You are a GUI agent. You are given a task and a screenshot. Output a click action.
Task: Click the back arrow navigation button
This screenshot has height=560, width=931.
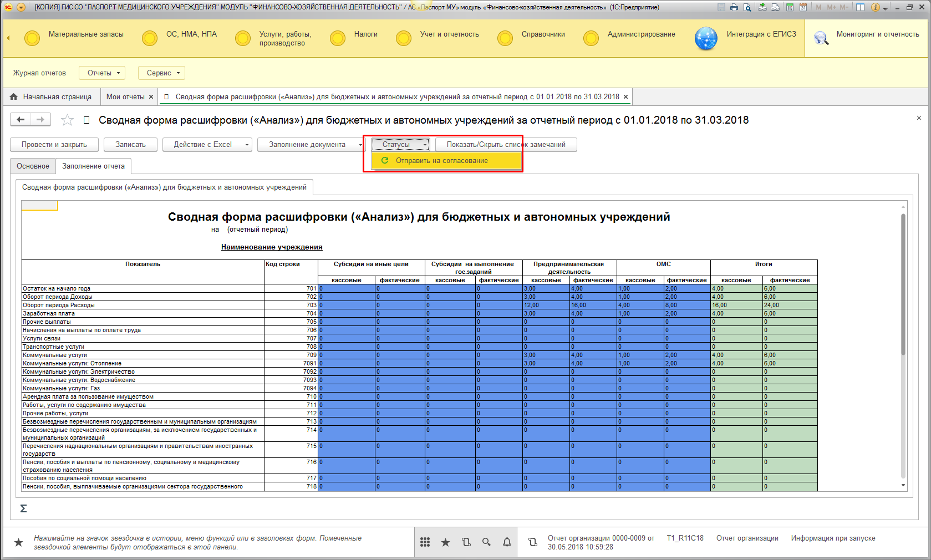click(21, 120)
